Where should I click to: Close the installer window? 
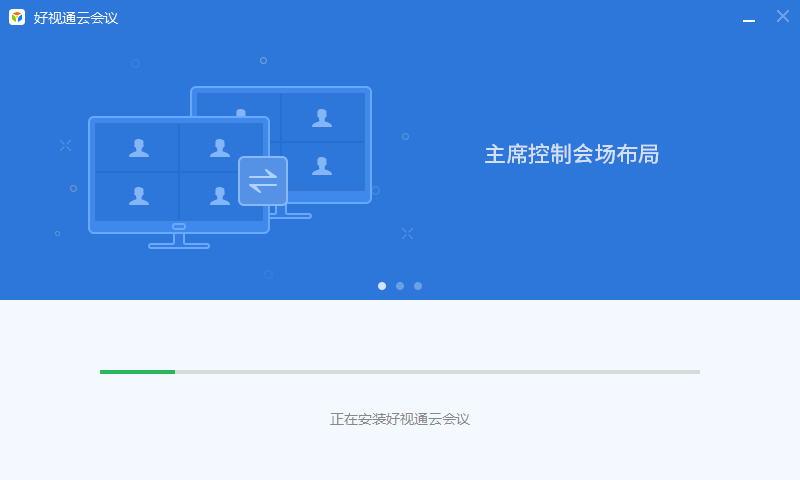(x=783, y=16)
